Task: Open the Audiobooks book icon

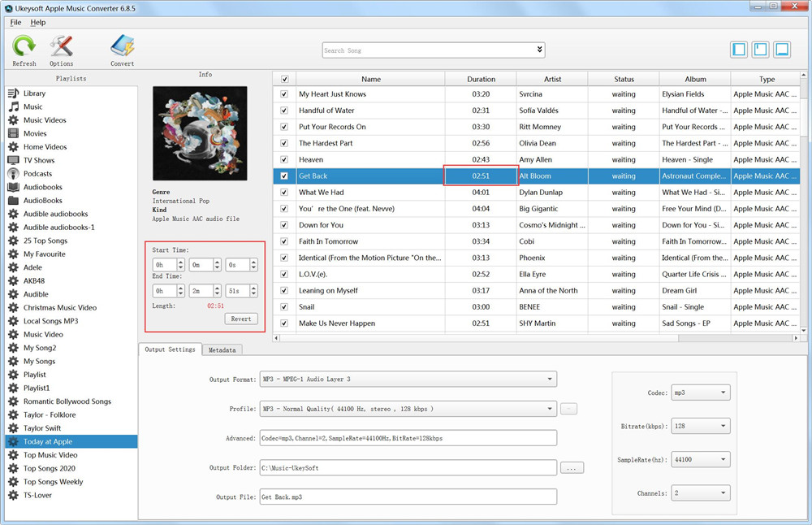Action: click(14, 187)
